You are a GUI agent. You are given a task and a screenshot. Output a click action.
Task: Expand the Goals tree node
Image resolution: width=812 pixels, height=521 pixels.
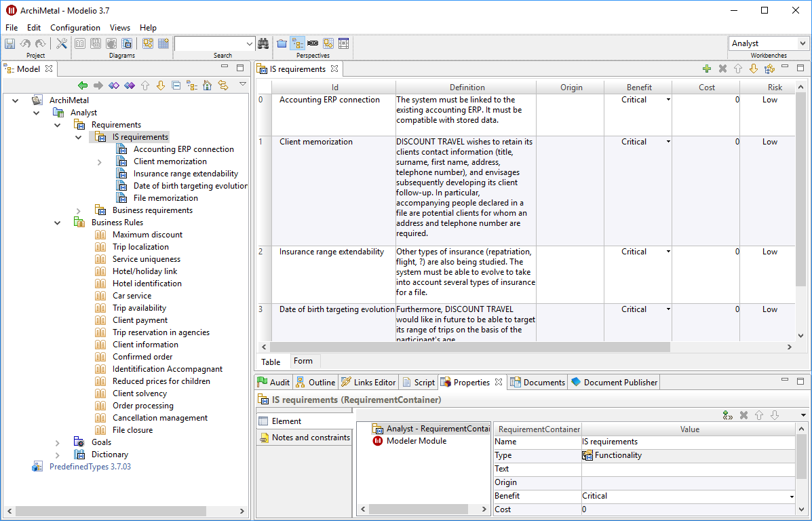(x=58, y=442)
